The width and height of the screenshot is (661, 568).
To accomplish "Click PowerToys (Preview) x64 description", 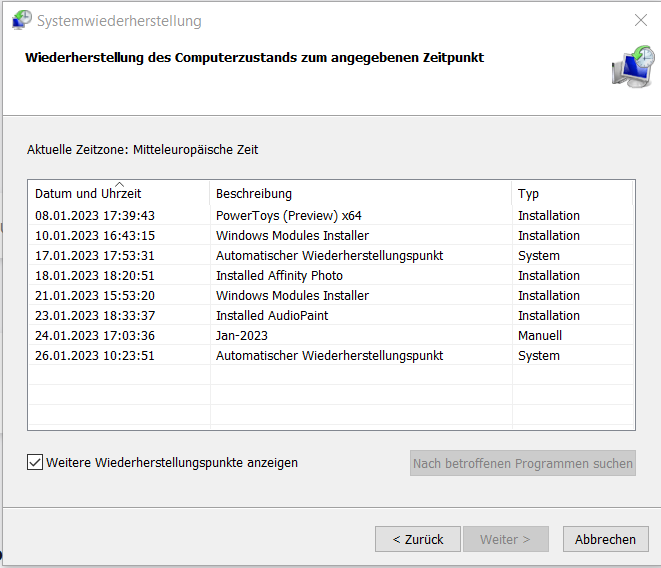I will tap(289, 215).
